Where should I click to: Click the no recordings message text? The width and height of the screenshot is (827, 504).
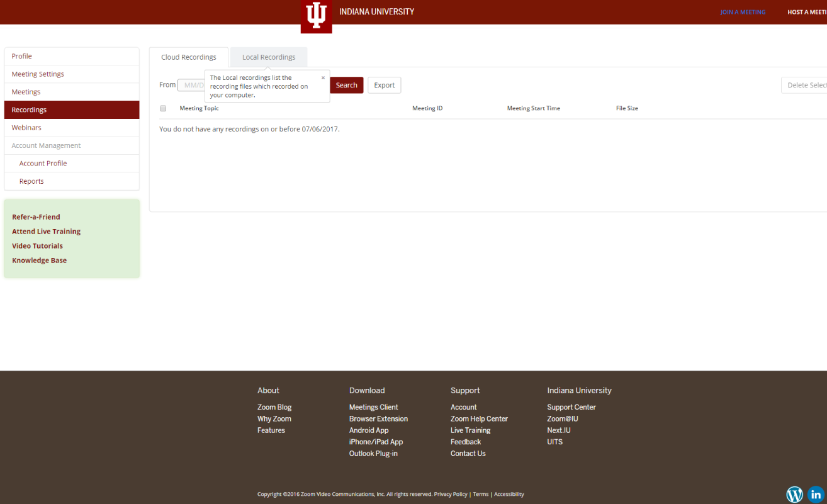click(x=249, y=129)
